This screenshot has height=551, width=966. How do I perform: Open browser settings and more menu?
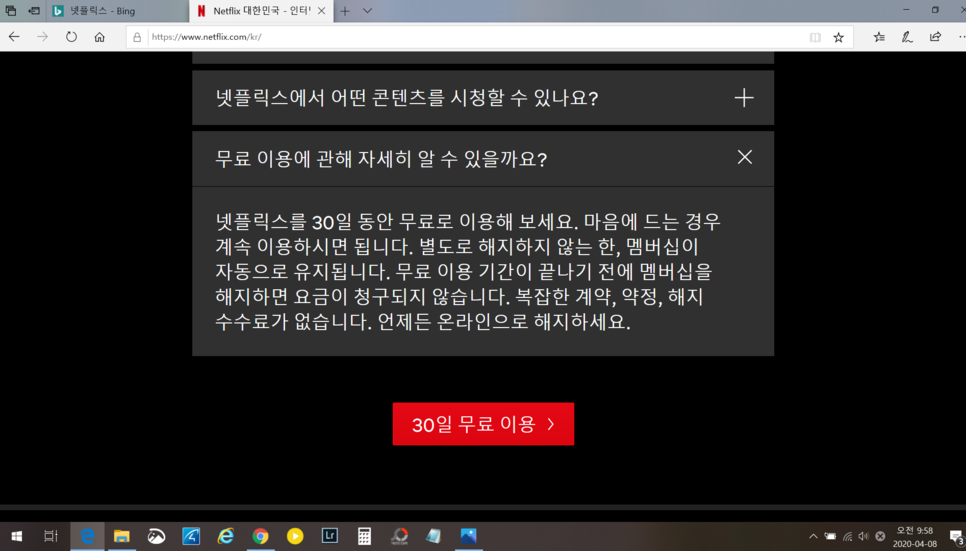click(x=961, y=37)
